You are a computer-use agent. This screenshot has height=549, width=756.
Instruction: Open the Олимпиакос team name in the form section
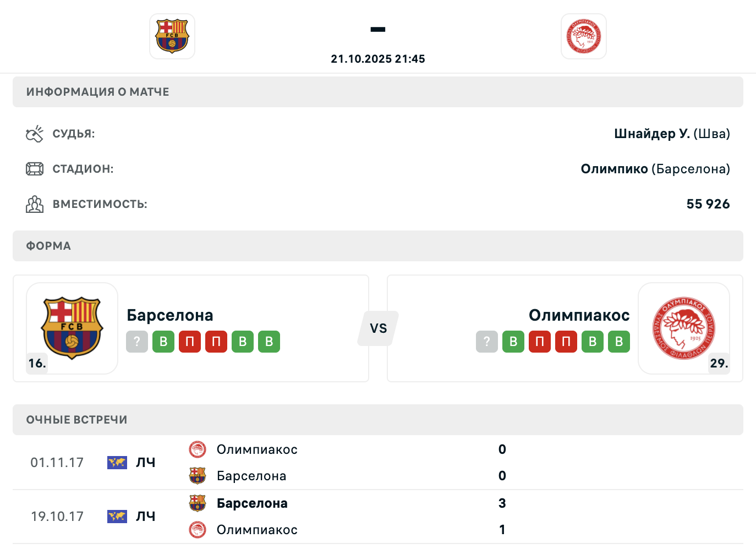(x=579, y=315)
